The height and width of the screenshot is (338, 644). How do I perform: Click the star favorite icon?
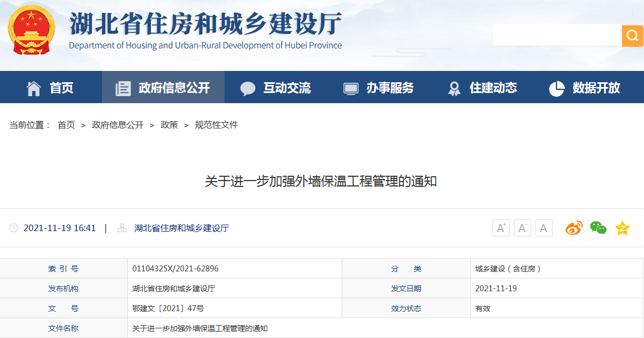(x=621, y=228)
